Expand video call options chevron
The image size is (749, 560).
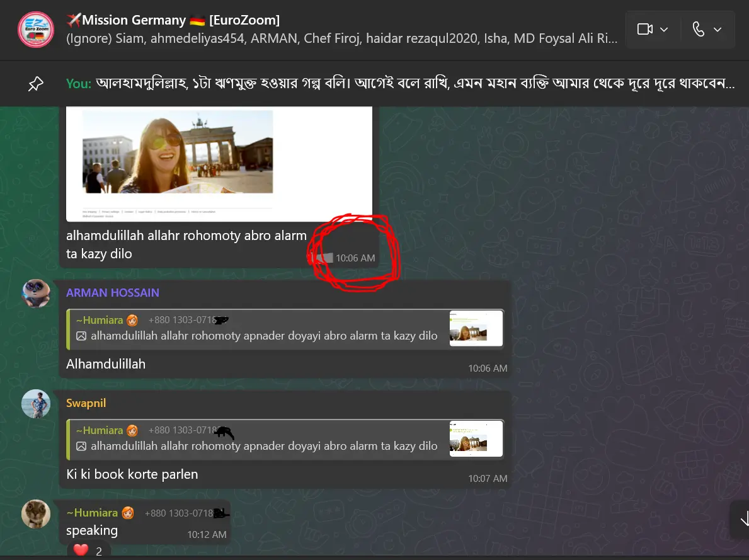pyautogui.click(x=664, y=30)
